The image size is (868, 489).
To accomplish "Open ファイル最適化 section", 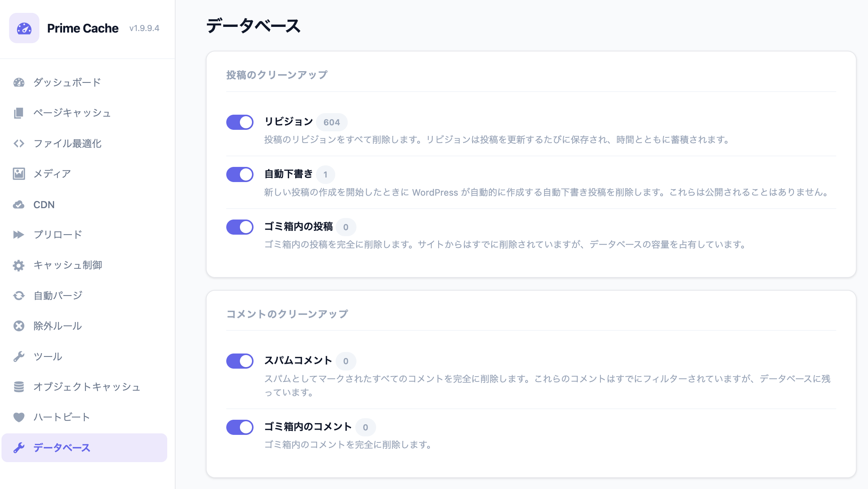I will click(x=84, y=143).
